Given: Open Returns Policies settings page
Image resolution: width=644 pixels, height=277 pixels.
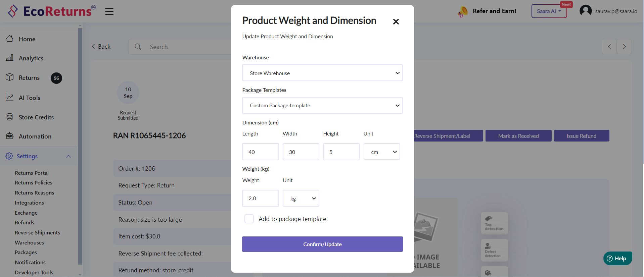Looking at the screenshot, I should [x=34, y=183].
